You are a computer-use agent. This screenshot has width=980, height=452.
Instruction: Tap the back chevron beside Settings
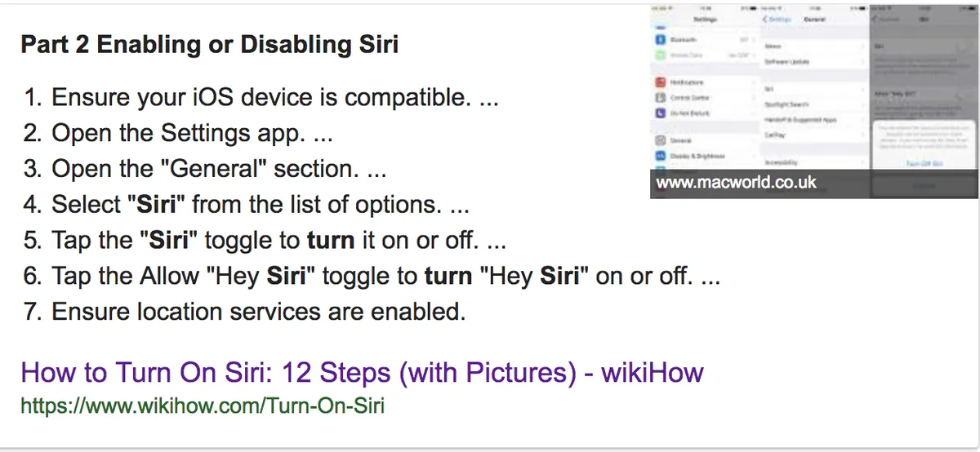(x=765, y=18)
